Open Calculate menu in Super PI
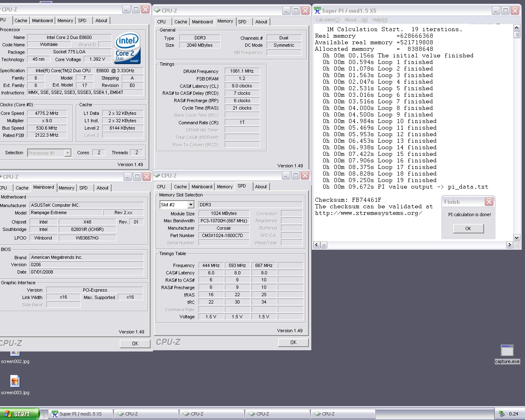Screen dimensions: 525x420 (x=327, y=20)
